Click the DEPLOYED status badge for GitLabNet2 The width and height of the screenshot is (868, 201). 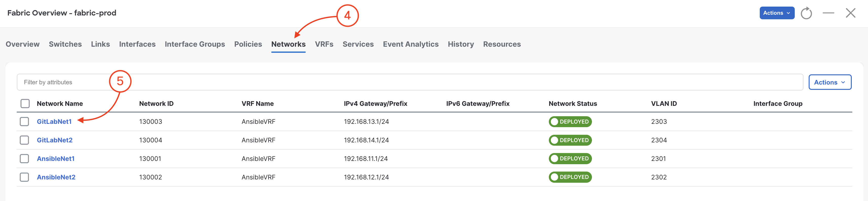click(570, 140)
